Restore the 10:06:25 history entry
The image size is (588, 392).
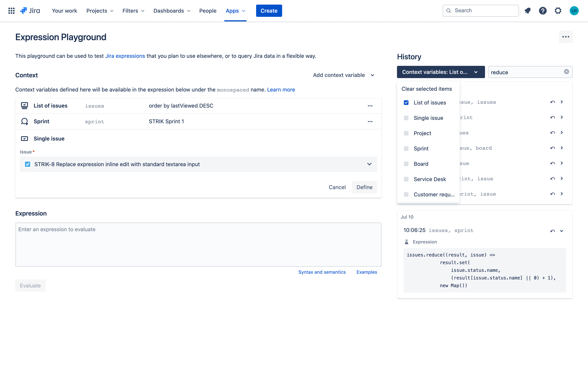(553, 231)
